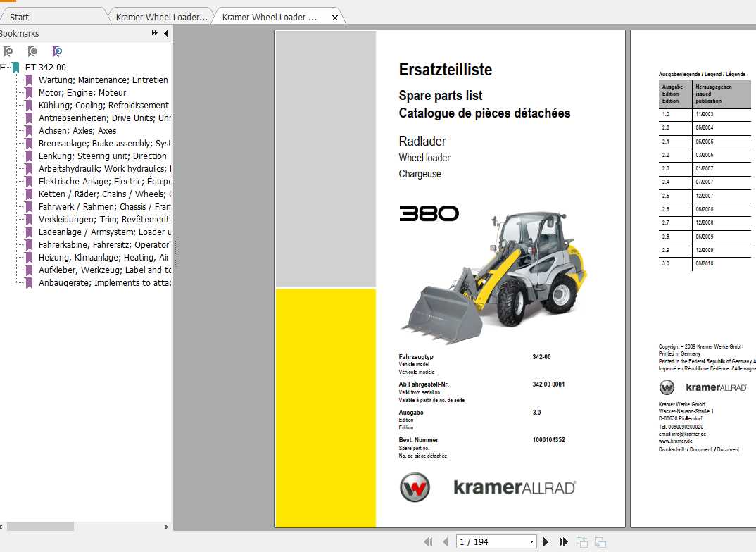Click the Bookmarks panel title

[19, 33]
